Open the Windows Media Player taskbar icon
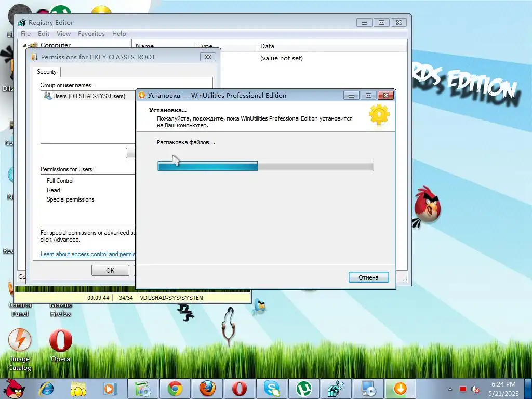Image resolution: width=532 pixels, height=399 pixels. click(x=110, y=389)
